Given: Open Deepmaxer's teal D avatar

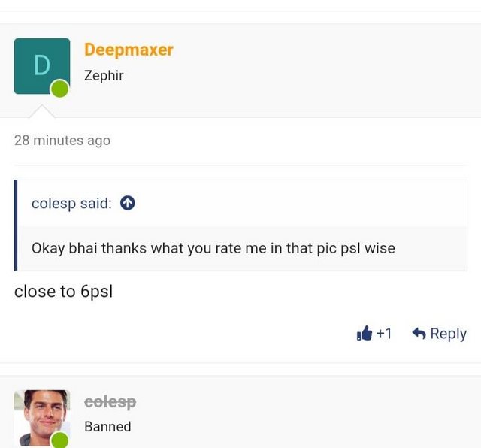Looking at the screenshot, I should (42, 66).
